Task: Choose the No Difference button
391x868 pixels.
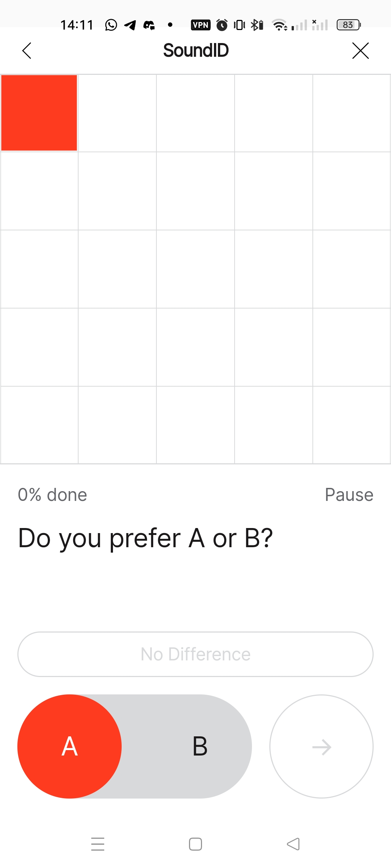Action: click(x=195, y=654)
